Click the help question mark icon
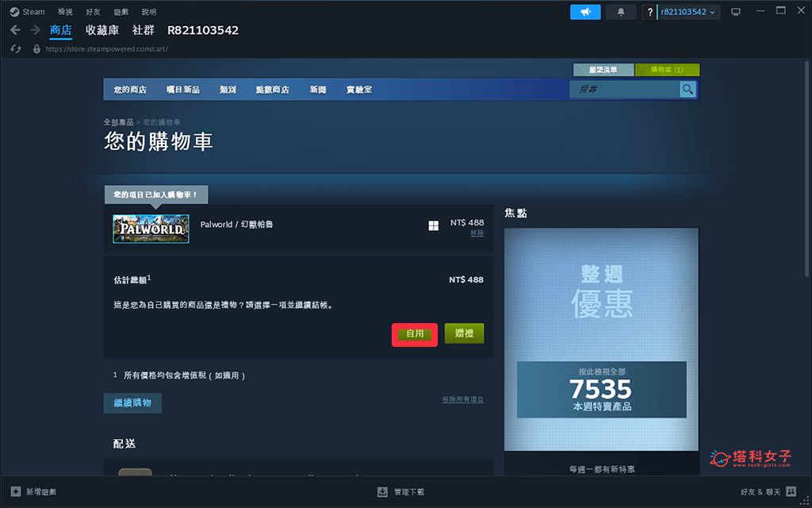This screenshot has width=812, height=508. pyautogui.click(x=650, y=12)
